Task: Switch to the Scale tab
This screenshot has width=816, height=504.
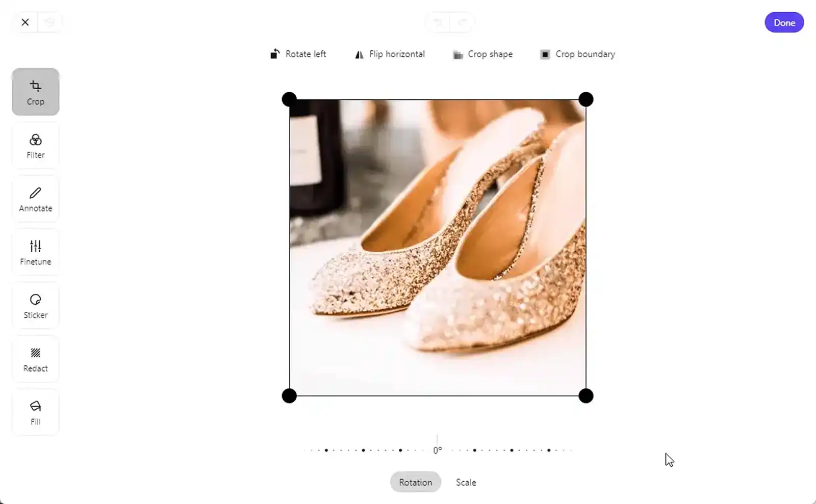Action: (465, 482)
